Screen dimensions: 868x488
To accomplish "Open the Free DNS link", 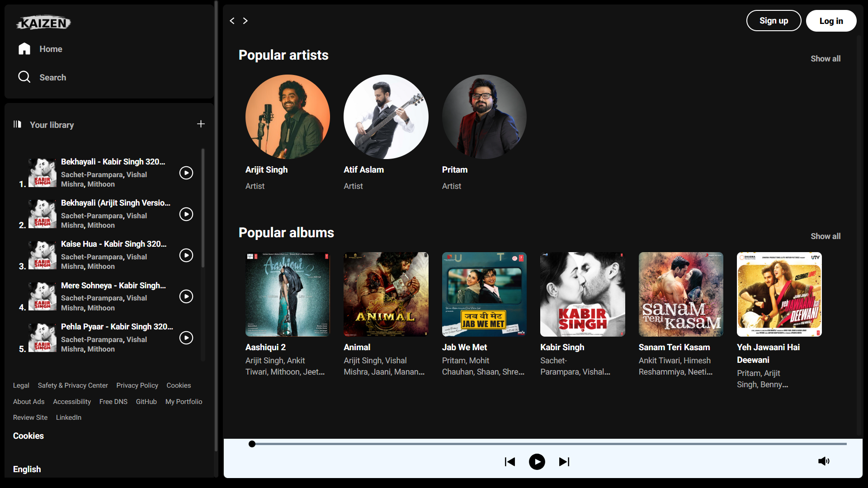I will (x=113, y=402).
